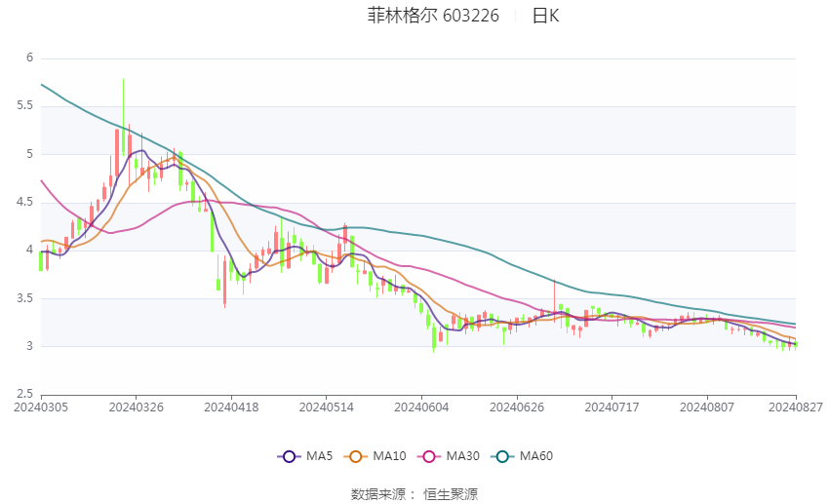Click the x-axis date label 20240626

pos(517,407)
